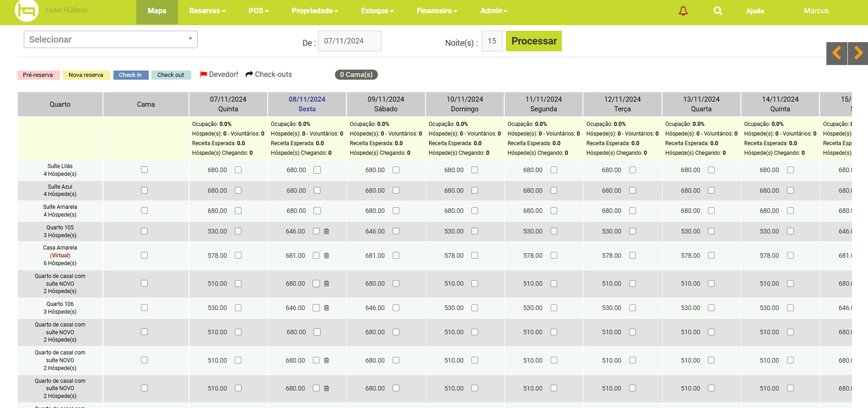
Task: Select Suíte Amarela checkbox for 09/11/2024
Action: click(x=396, y=211)
